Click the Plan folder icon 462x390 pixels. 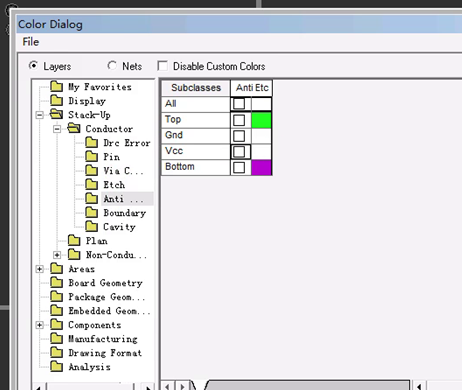pos(74,240)
